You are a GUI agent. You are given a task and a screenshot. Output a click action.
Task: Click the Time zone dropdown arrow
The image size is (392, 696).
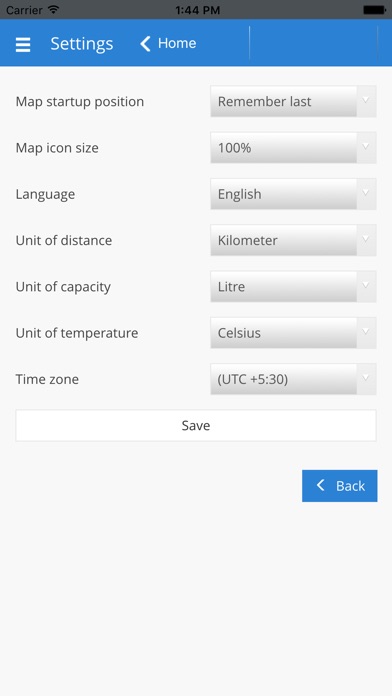coord(366,379)
